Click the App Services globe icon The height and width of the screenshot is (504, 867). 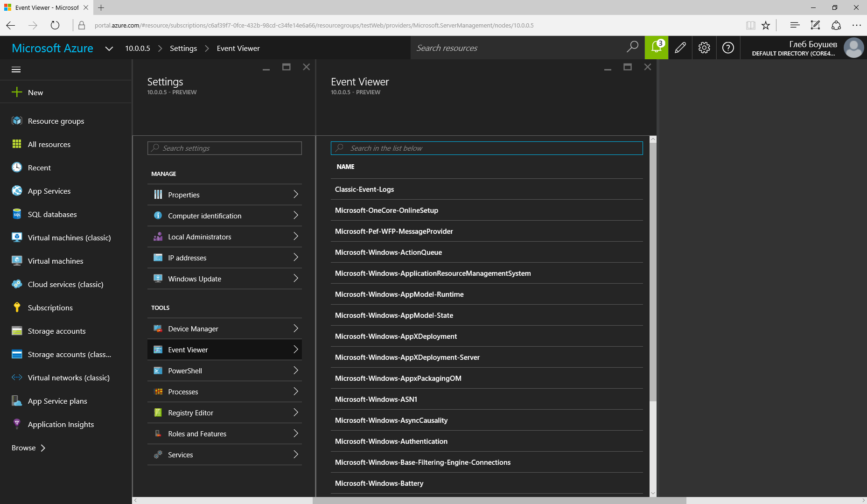pos(17,191)
